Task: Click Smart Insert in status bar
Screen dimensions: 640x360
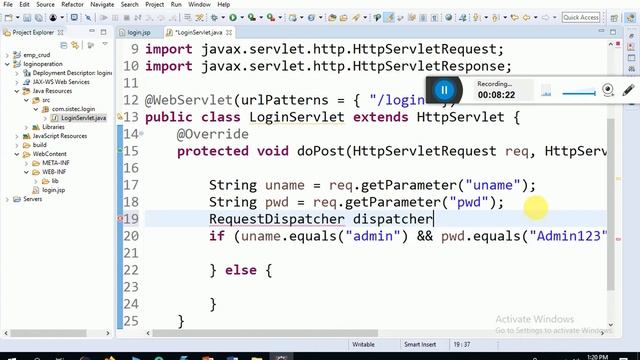Action: click(420, 344)
